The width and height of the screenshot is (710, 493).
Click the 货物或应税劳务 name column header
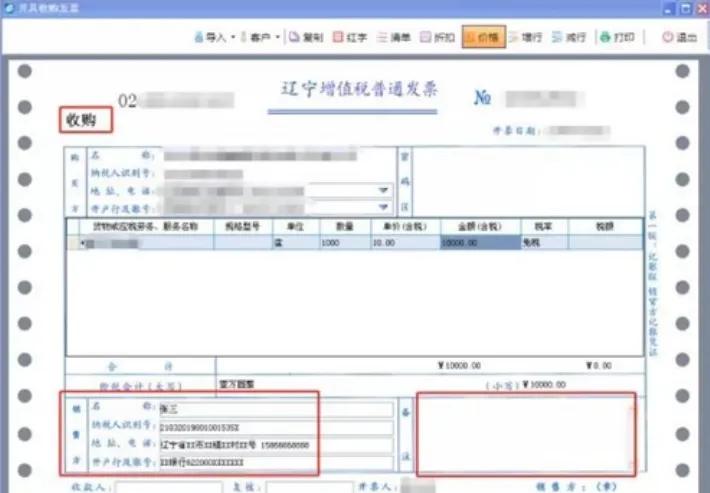coord(146,226)
